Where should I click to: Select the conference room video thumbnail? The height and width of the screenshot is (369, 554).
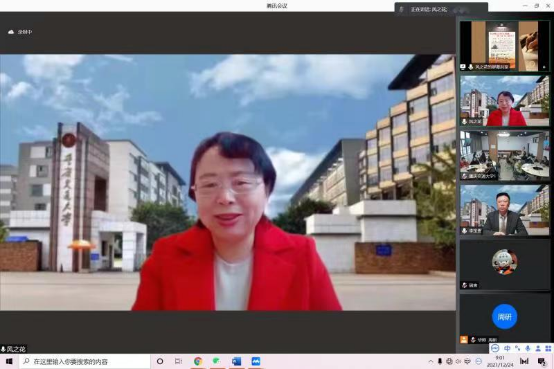point(505,155)
